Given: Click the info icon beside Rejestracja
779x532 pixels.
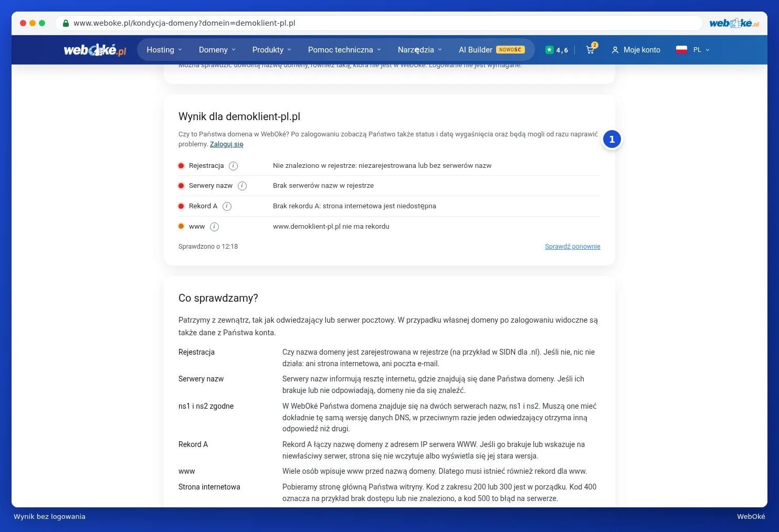Looking at the screenshot, I should click(234, 166).
